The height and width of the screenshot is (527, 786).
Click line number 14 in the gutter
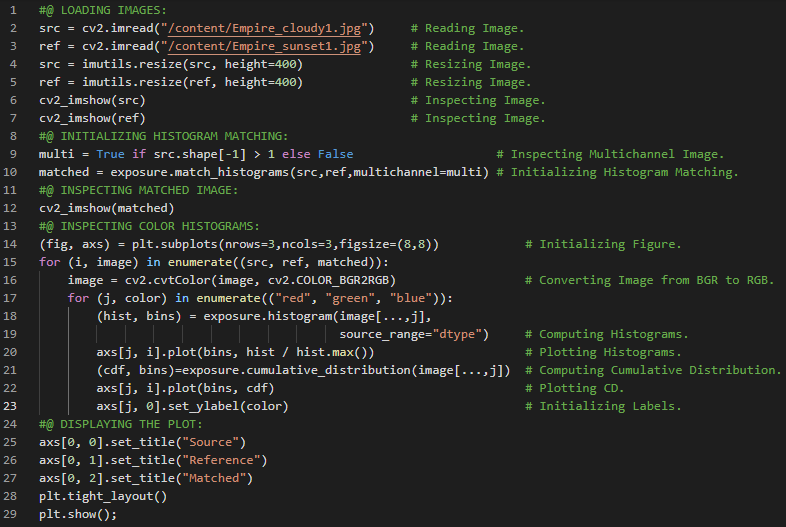(15, 244)
